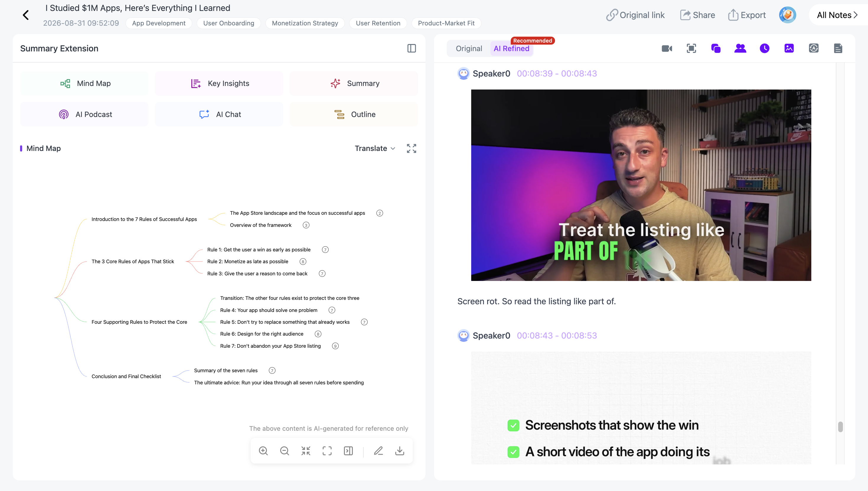Viewport: 868px width, 491px height.
Task: Open the Original link
Action: point(635,15)
